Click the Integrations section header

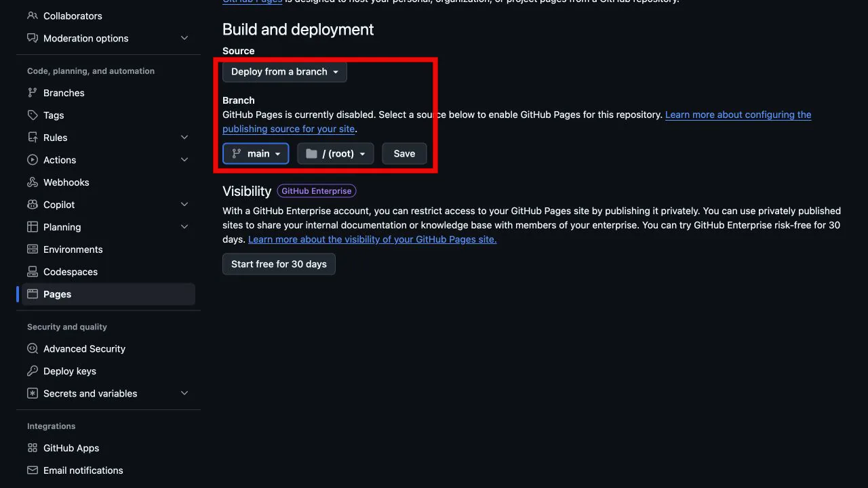tap(52, 426)
